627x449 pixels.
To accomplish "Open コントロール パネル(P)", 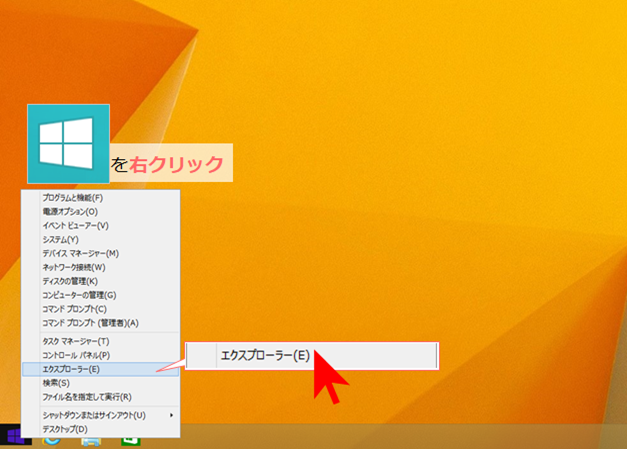I will pyautogui.click(x=100, y=355).
